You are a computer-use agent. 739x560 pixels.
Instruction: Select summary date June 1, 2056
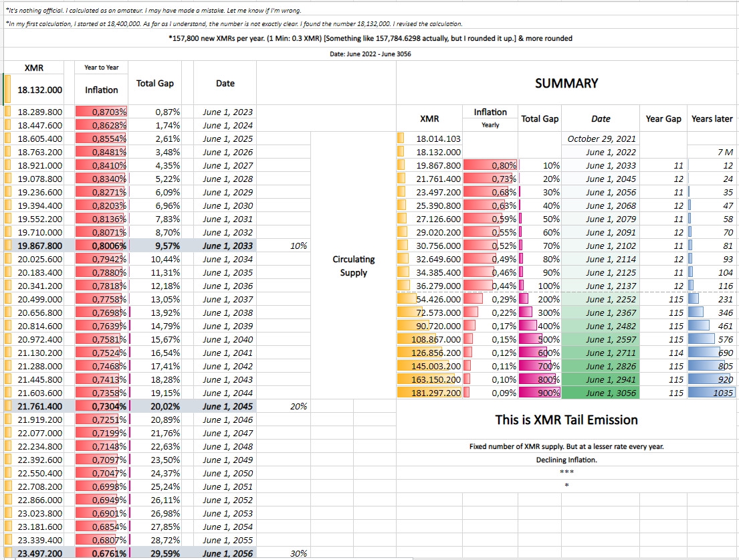point(601,192)
